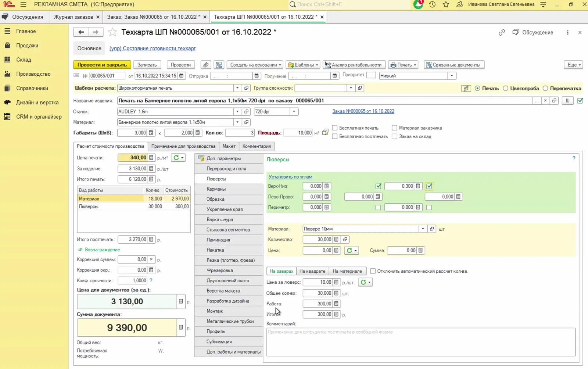The height and width of the screenshot is (369, 588).
Task: Select the Перепечатка radio button
Action: coord(545,88)
